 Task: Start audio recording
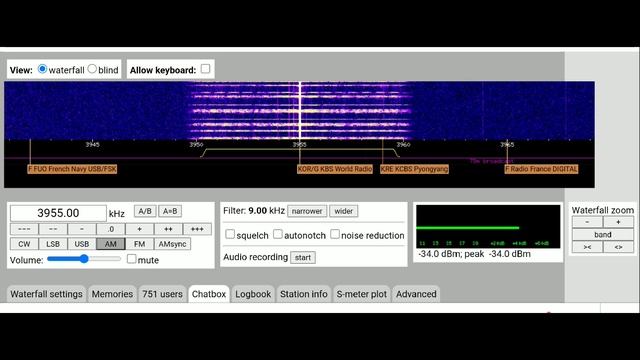[x=303, y=258]
